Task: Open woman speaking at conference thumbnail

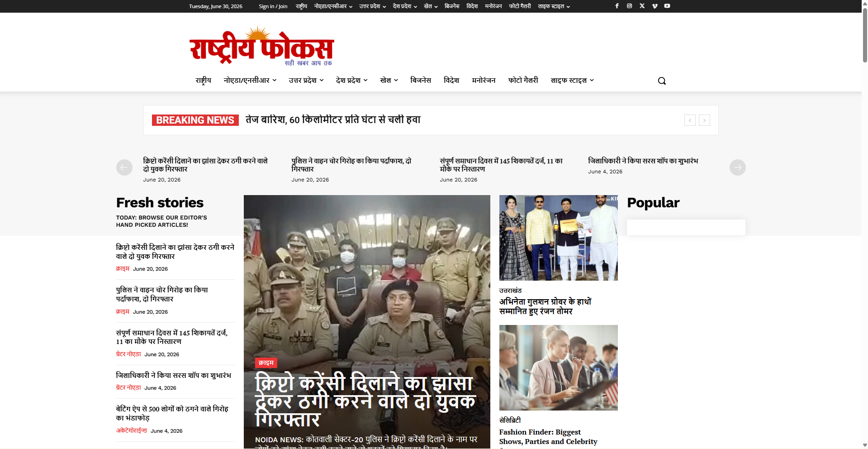Action: coord(559,368)
